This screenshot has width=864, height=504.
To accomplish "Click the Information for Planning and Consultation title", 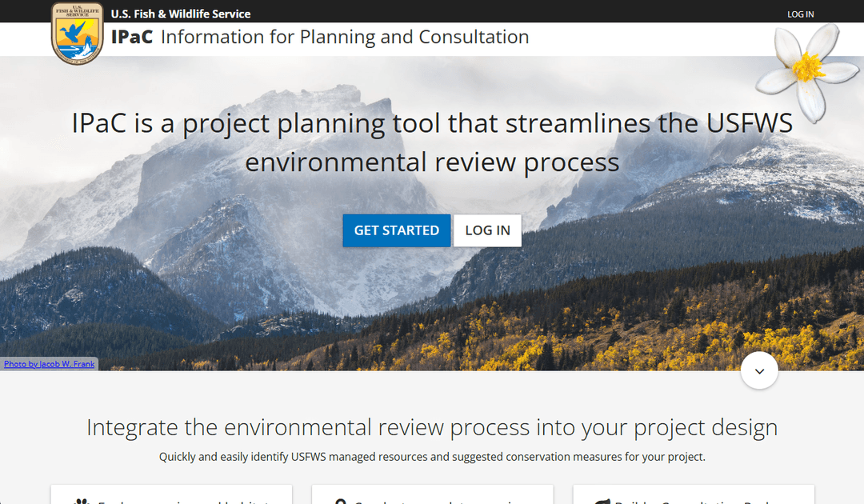I will pyautogui.click(x=345, y=38).
